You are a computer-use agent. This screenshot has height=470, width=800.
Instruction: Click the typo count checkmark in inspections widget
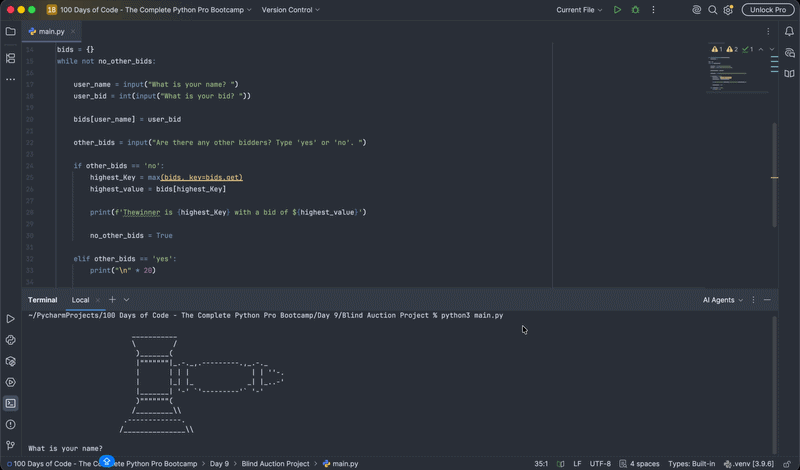747,50
